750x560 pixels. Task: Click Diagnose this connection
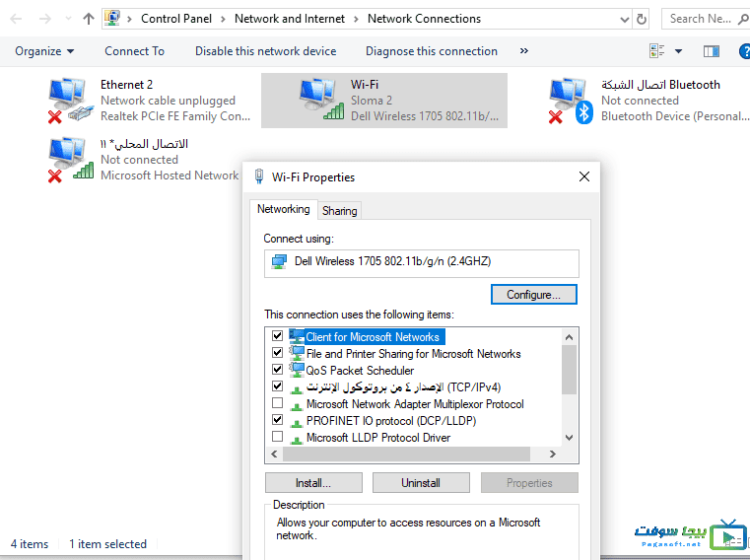click(x=432, y=51)
